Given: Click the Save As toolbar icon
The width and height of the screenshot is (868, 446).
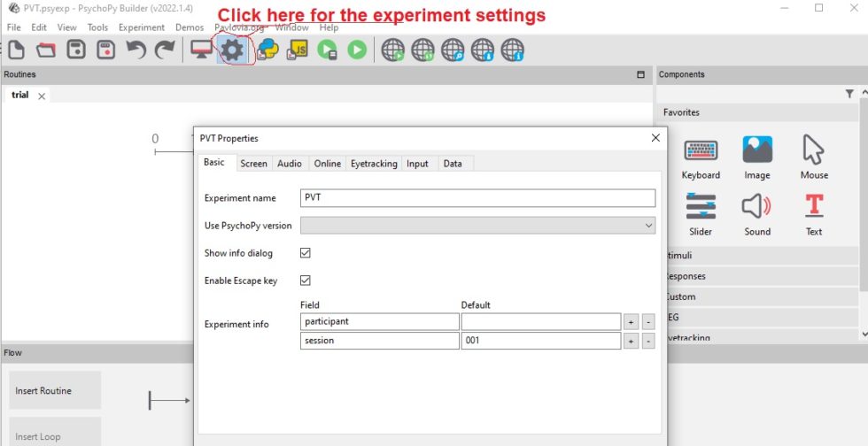Looking at the screenshot, I should [x=105, y=50].
